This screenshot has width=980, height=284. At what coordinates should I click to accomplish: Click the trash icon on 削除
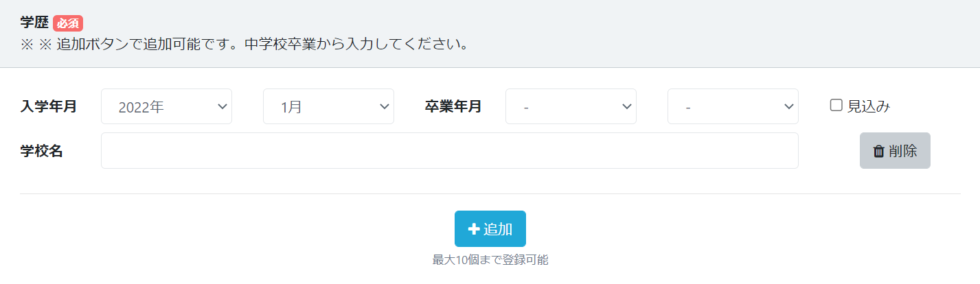(x=878, y=151)
